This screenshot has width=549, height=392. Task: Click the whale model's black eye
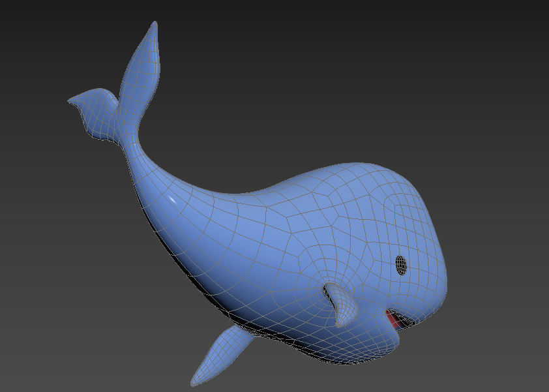coord(401,265)
